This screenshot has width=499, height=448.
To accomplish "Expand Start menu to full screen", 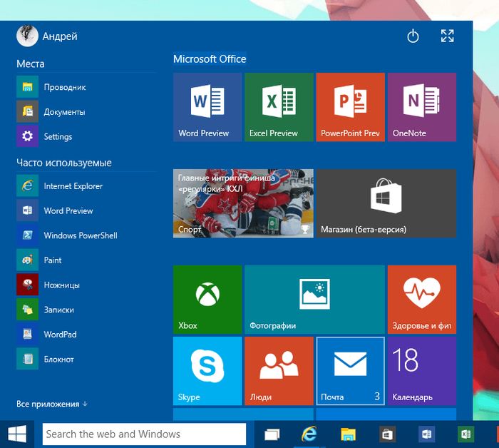I will pyautogui.click(x=448, y=36).
